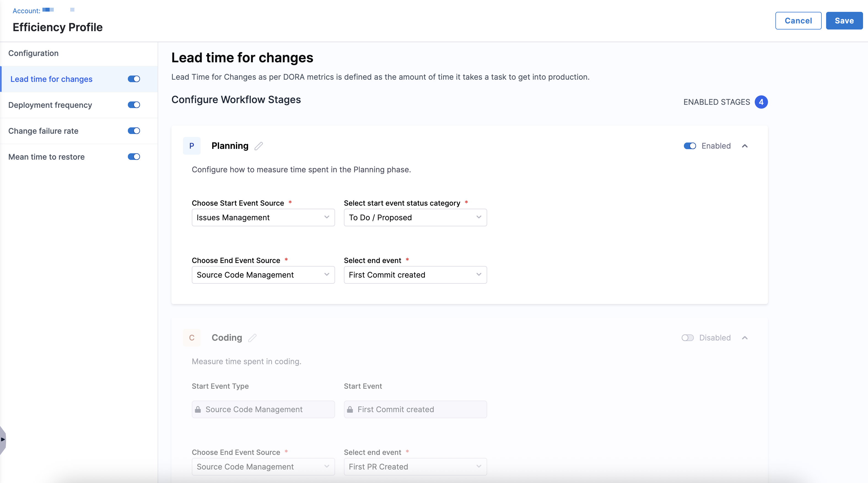The height and width of the screenshot is (483, 868).
Task: Click the C stage badge icon
Action: tap(192, 338)
